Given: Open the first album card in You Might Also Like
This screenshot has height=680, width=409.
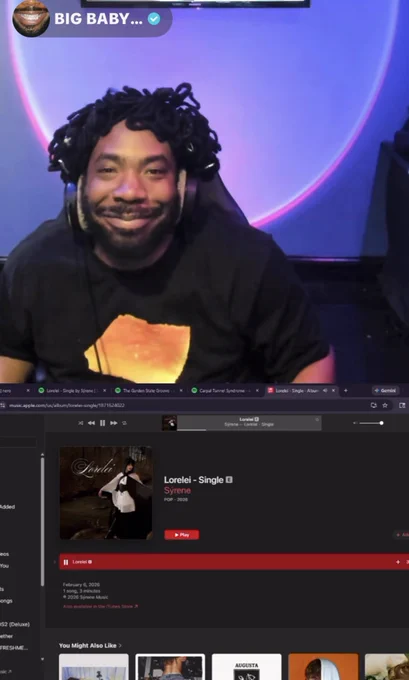Looking at the screenshot, I should [94, 667].
